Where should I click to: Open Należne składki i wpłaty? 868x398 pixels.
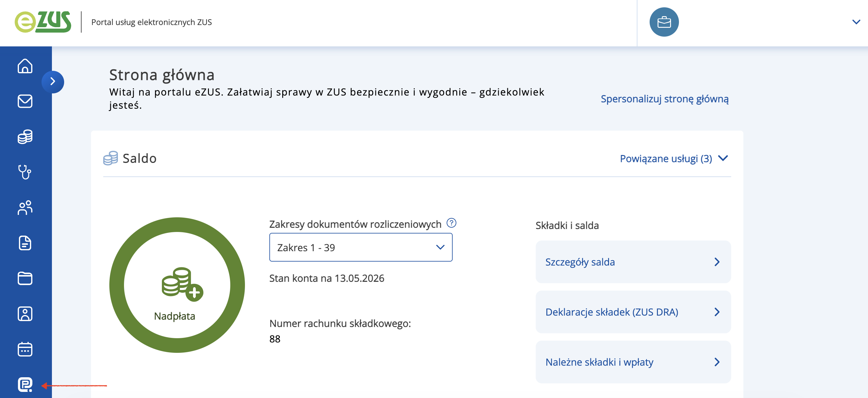pyautogui.click(x=633, y=362)
